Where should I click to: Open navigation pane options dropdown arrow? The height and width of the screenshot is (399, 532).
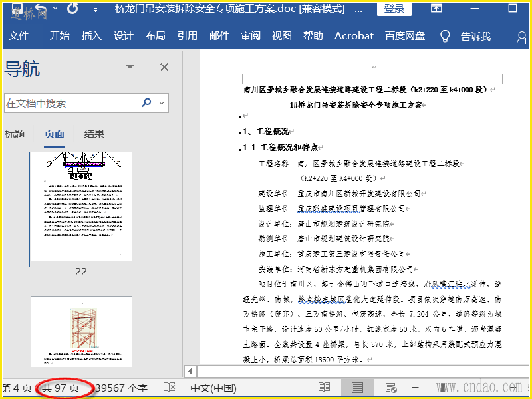click(130, 67)
